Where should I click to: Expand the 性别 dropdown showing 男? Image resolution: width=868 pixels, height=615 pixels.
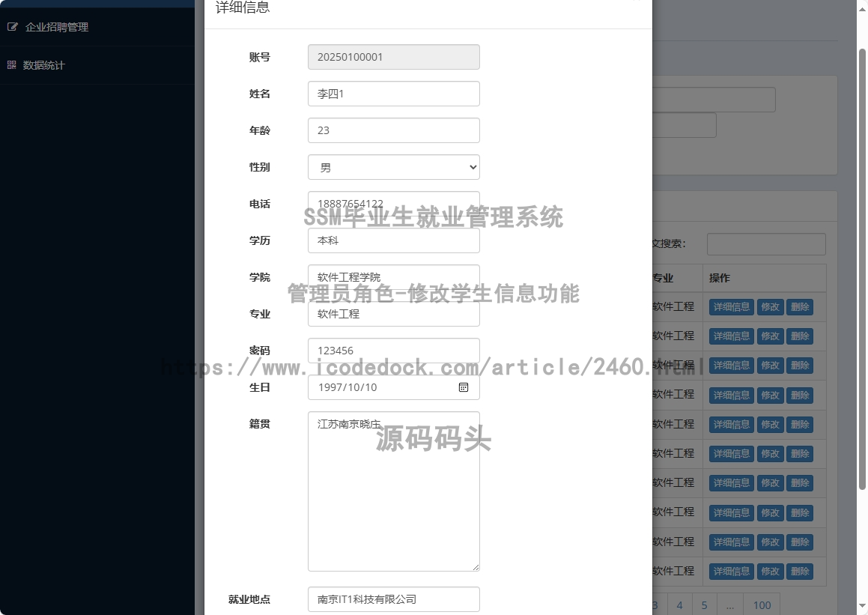(394, 167)
